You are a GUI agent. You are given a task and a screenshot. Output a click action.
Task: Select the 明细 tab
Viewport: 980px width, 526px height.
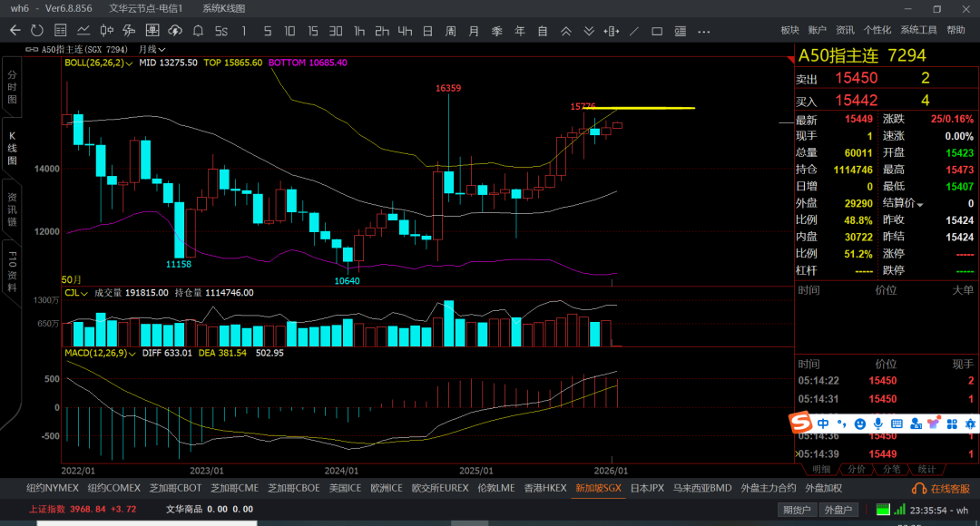pos(821,469)
